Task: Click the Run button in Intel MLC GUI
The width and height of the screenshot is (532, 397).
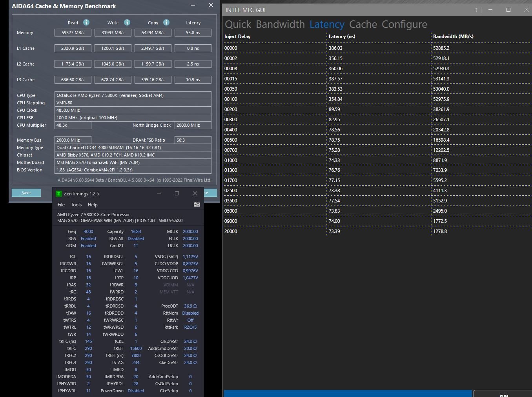Action: click(x=503, y=394)
